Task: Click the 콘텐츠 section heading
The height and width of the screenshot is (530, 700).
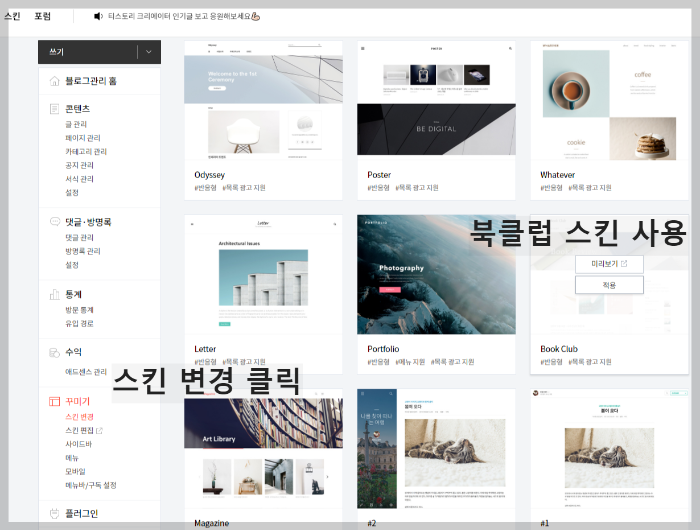Action: coord(78,109)
